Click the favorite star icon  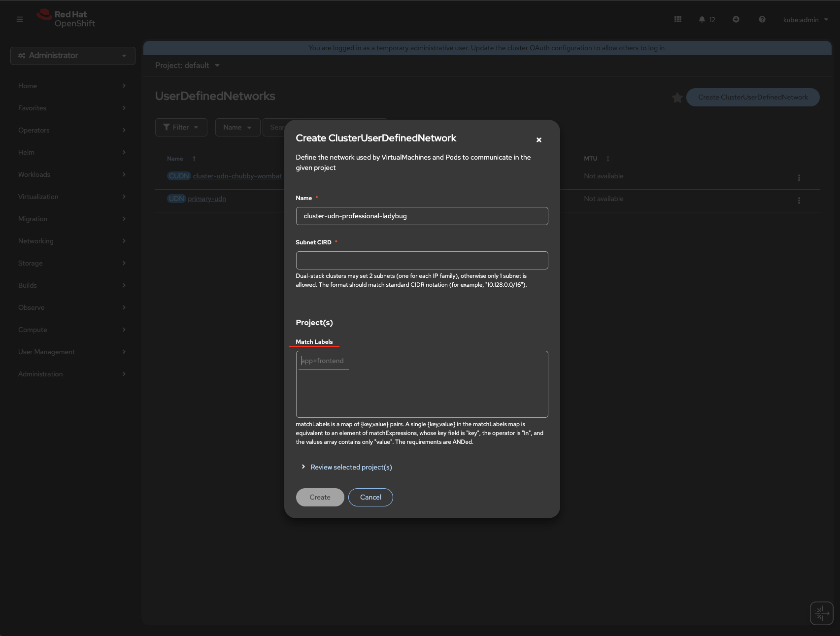click(x=677, y=98)
